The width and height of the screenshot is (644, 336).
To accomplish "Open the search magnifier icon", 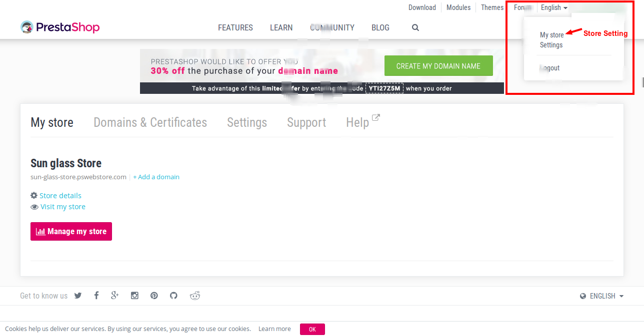I will click(x=415, y=28).
